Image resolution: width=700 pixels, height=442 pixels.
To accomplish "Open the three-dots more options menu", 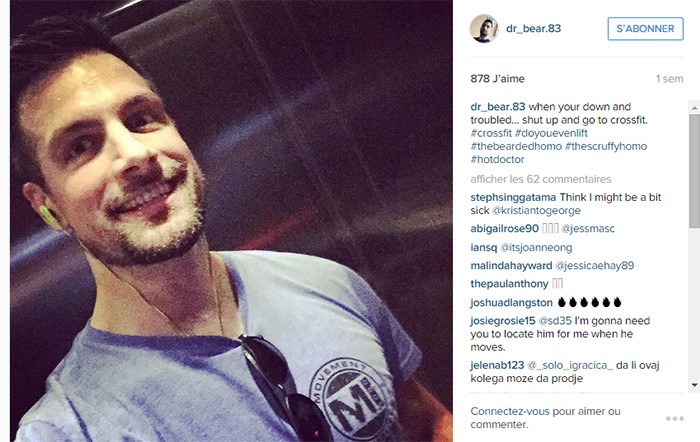I will point(675,418).
